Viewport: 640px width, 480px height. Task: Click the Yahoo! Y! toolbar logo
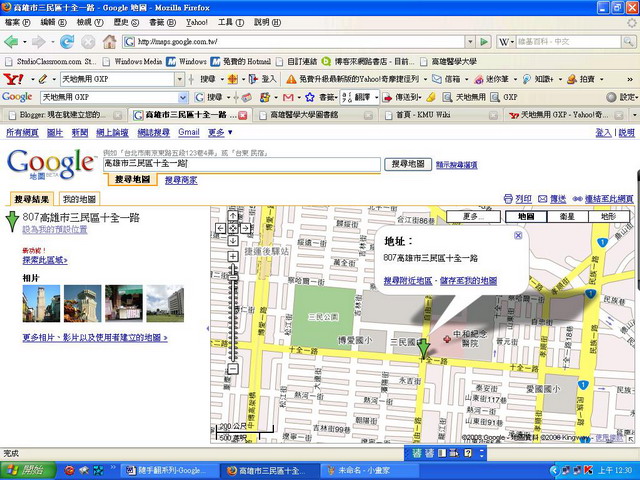pyautogui.click(x=13, y=79)
